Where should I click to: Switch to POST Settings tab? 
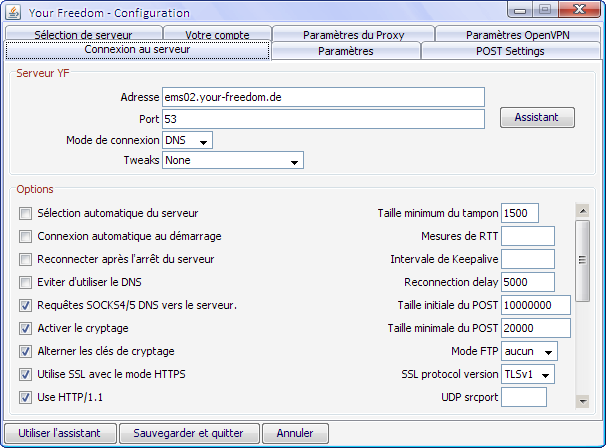(x=511, y=51)
